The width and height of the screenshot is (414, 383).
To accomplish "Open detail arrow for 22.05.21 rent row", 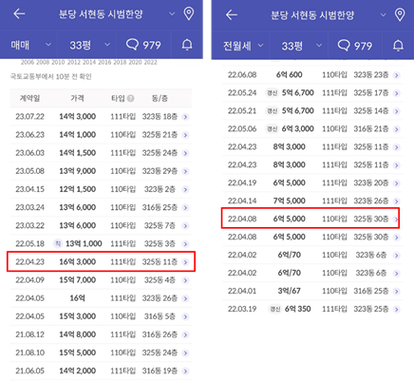I will tap(396, 111).
